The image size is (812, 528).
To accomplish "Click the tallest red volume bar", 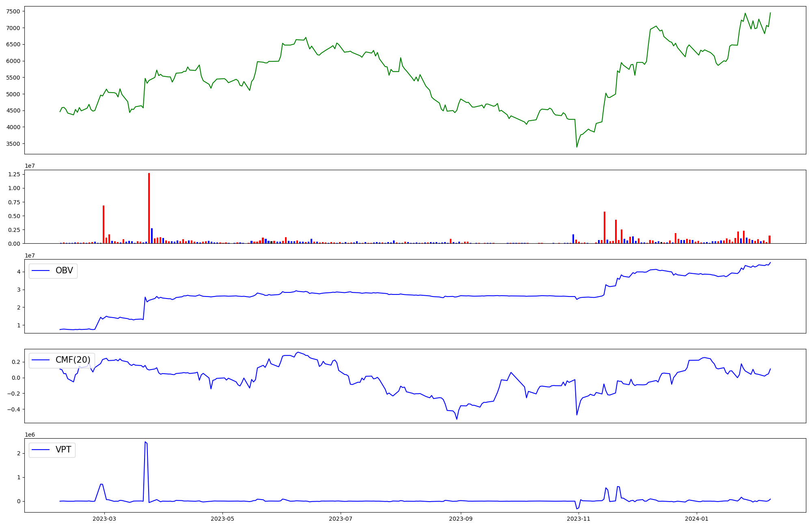I will 149,208.
